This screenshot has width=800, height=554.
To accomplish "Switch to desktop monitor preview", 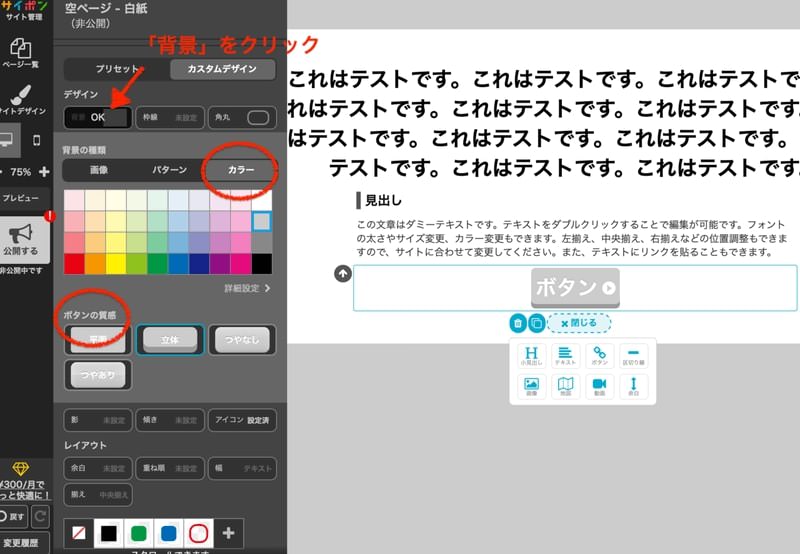I will click(x=8, y=140).
